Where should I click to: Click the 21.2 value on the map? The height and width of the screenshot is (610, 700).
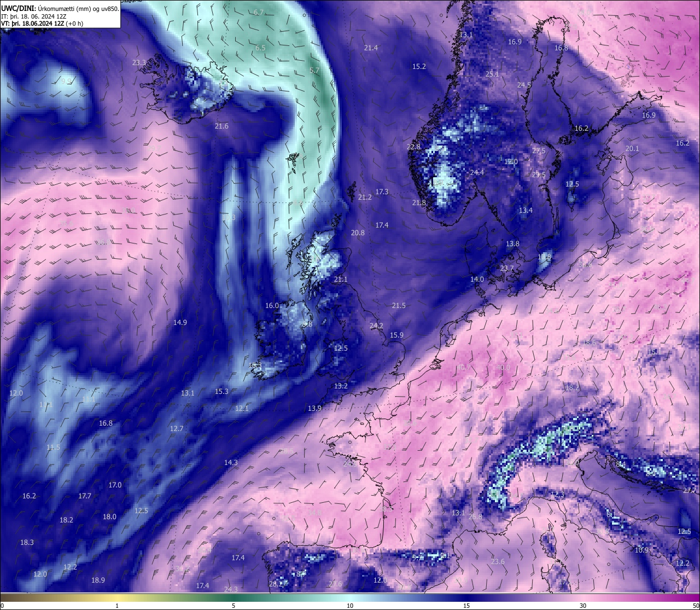[x=365, y=197]
